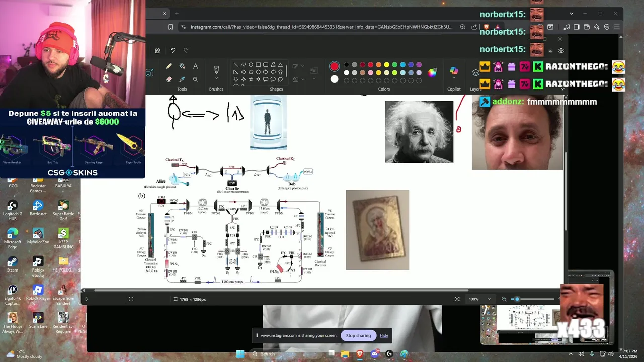Image resolution: width=644 pixels, height=362 pixels.
Task: Choose black from the color palette
Action: pos(346,65)
